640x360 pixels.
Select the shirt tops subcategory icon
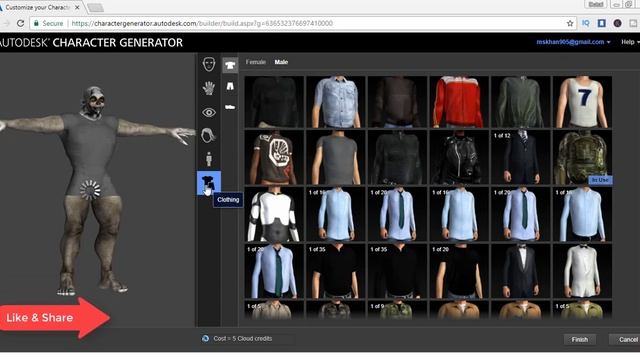(230, 65)
